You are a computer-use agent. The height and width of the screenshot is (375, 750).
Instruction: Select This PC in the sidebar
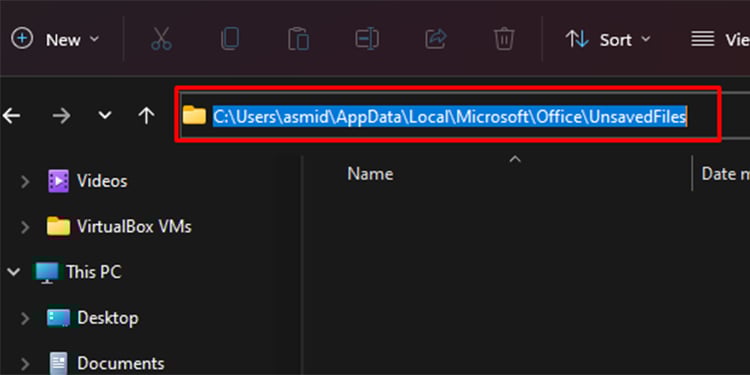point(94,272)
